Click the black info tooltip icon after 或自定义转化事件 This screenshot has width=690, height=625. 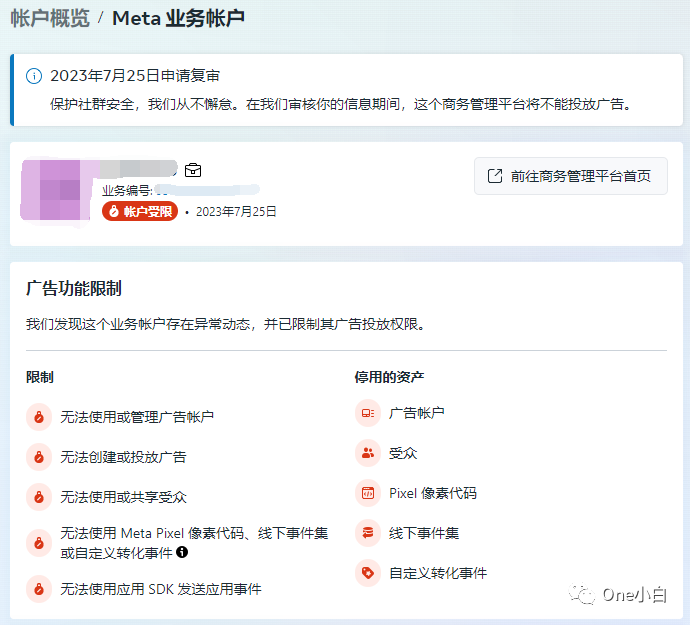point(182,552)
